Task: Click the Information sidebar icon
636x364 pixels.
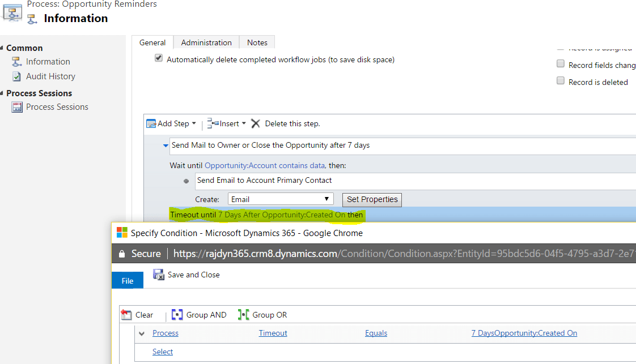Action: point(16,62)
